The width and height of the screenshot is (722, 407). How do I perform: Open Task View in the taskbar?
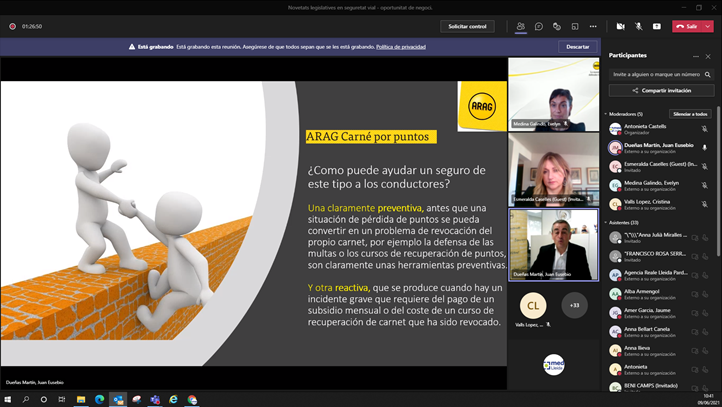click(x=62, y=399)
